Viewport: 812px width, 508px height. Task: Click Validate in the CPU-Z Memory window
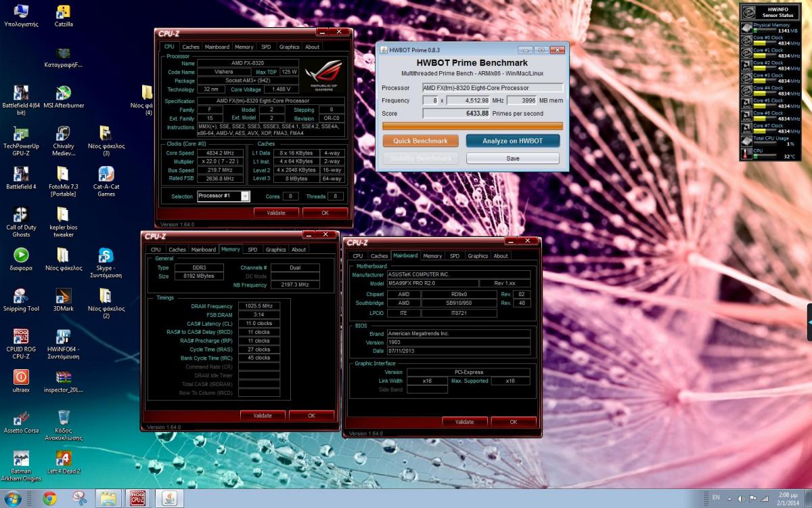[263, 415]
